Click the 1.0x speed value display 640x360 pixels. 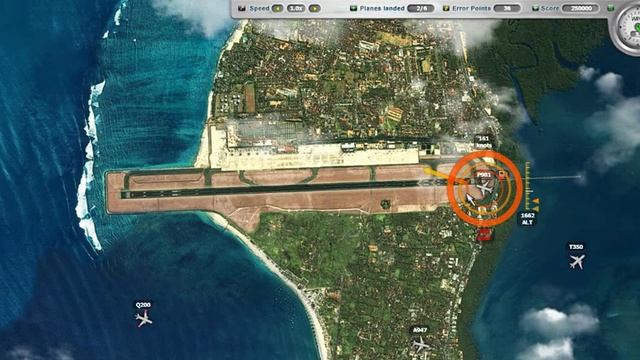pyautogui.click(x=296, y=8)
